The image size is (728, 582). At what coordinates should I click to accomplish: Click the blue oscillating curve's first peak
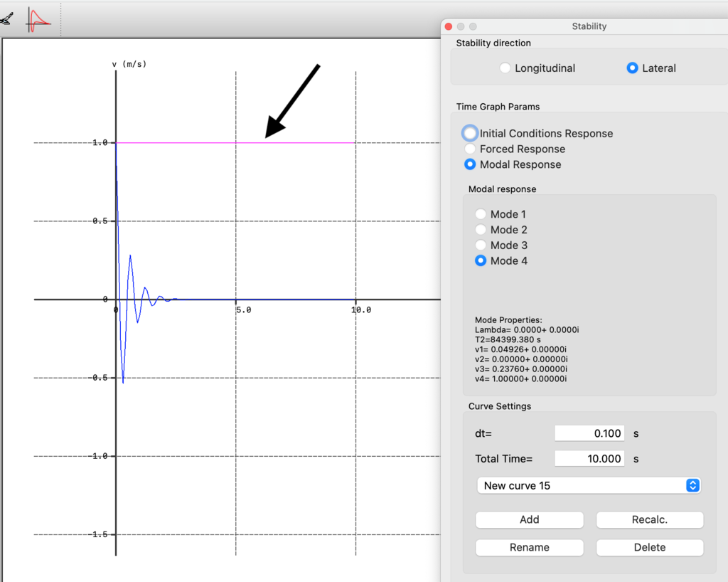point(130,256)
